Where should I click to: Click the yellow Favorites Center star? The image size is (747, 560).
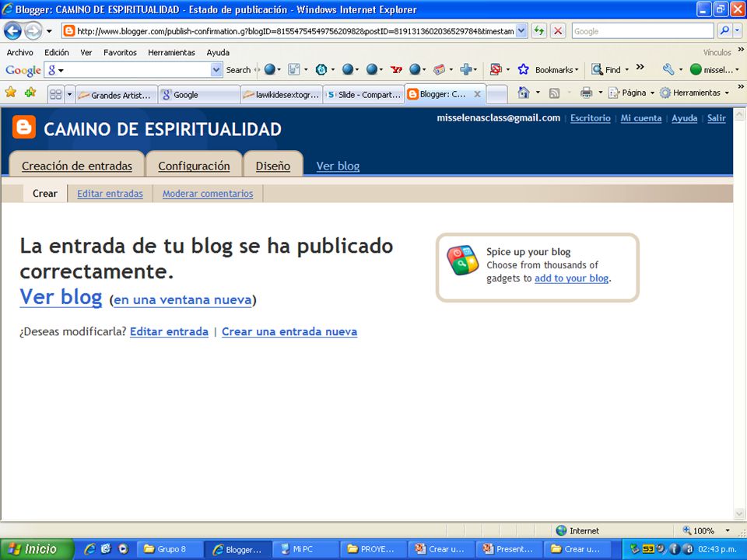(10, 93)
